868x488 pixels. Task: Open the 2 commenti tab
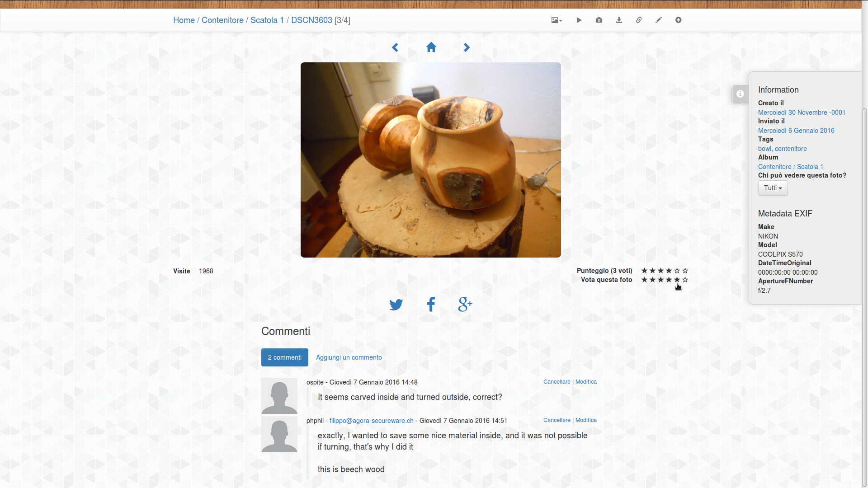pos(284,357)
